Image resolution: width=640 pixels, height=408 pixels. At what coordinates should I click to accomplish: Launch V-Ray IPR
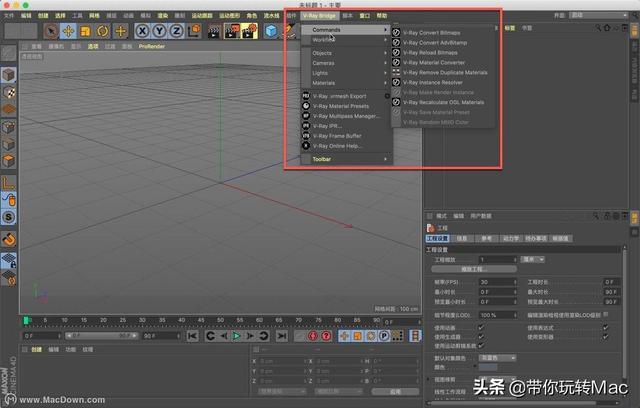(x=347, y=126)
